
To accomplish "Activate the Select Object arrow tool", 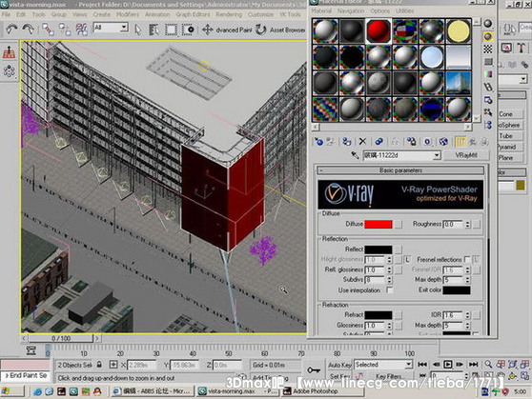I will coord(137,30).
